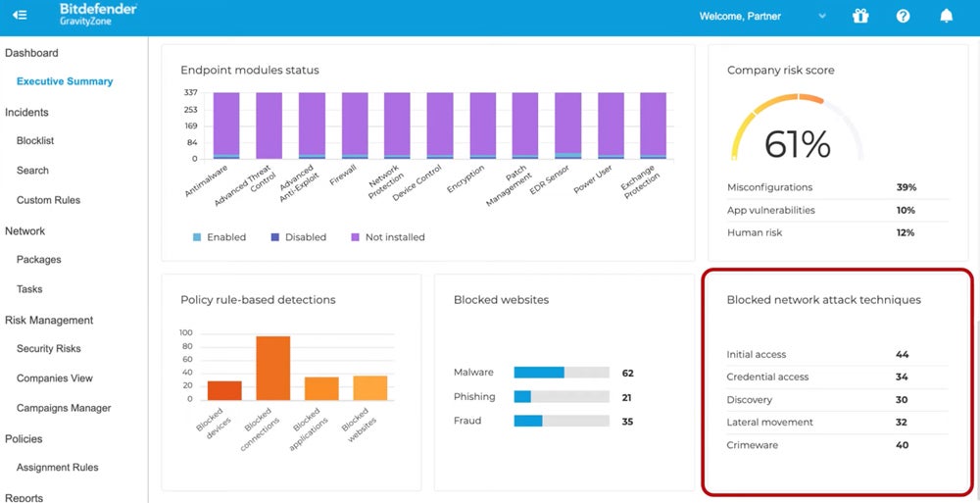Go to Campaigns Manager
Image resolution: width=980 pixels, height=503 pixels.
click(64, 408)
